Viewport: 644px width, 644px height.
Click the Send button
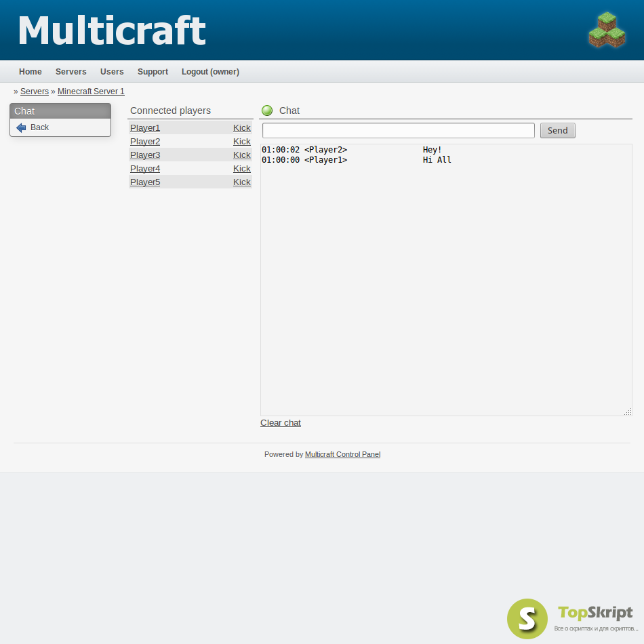[x=557, y=131]
